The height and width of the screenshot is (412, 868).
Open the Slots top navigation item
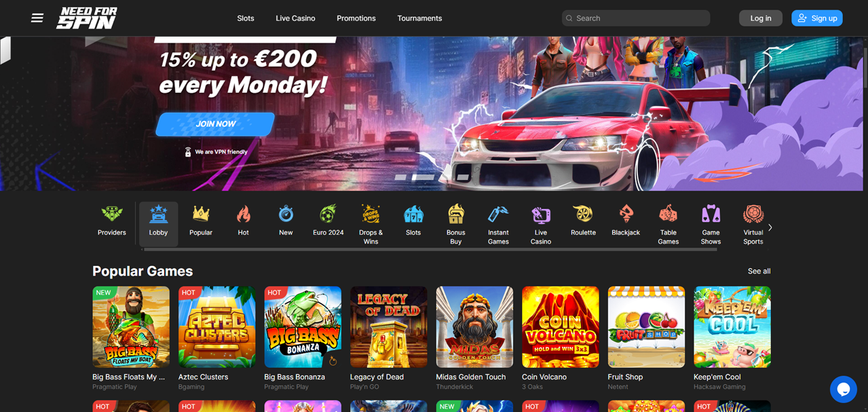(246, 18)
